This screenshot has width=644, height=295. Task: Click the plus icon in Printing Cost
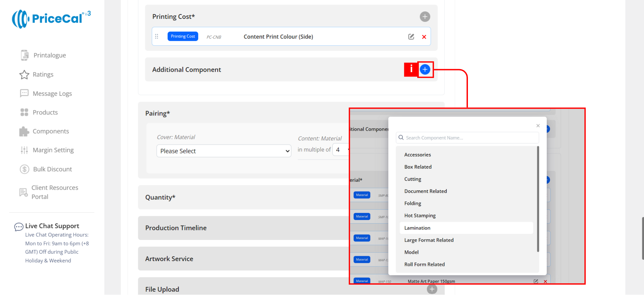coord(425,16)
